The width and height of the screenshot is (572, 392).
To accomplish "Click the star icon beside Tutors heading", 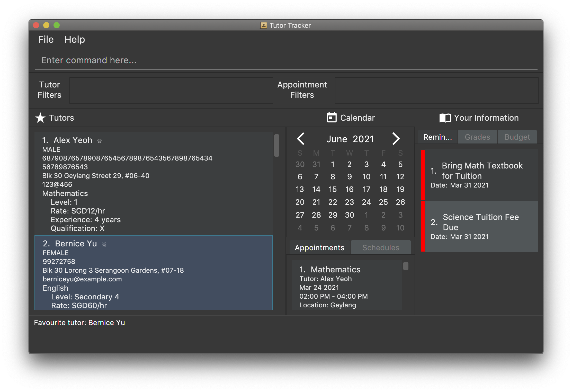I will (40, 118).
